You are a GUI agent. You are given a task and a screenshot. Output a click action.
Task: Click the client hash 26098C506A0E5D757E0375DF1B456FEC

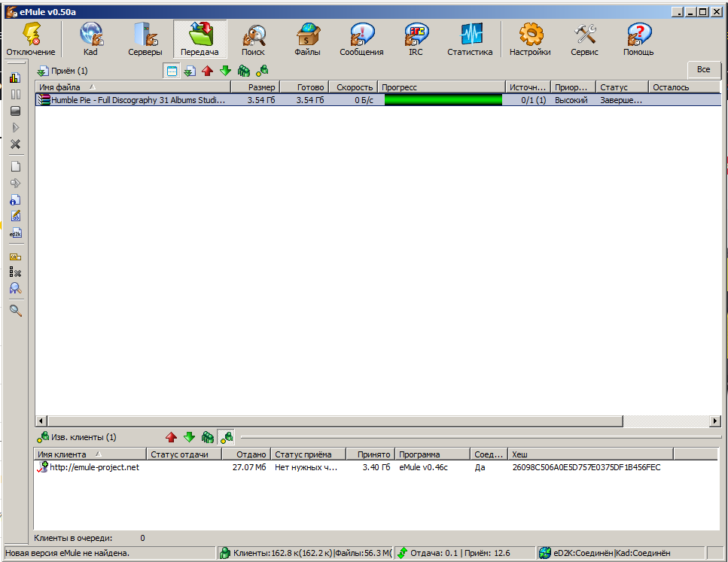[586, 467]
